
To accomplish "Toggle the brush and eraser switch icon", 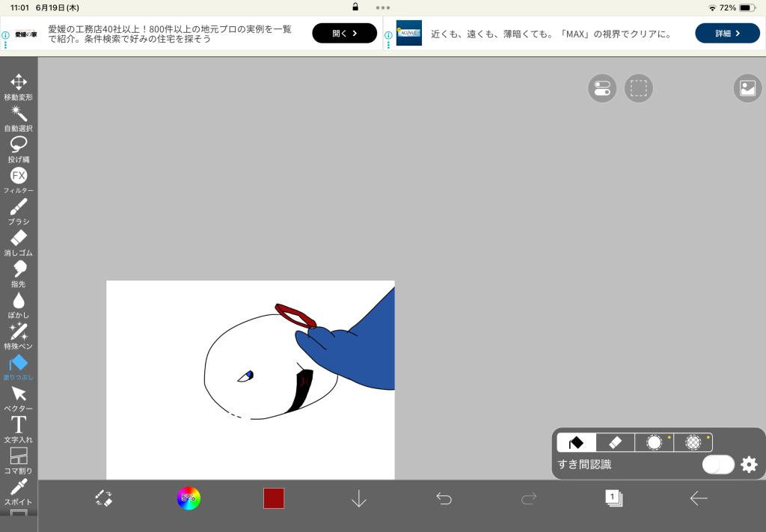I will pos(103,498).
